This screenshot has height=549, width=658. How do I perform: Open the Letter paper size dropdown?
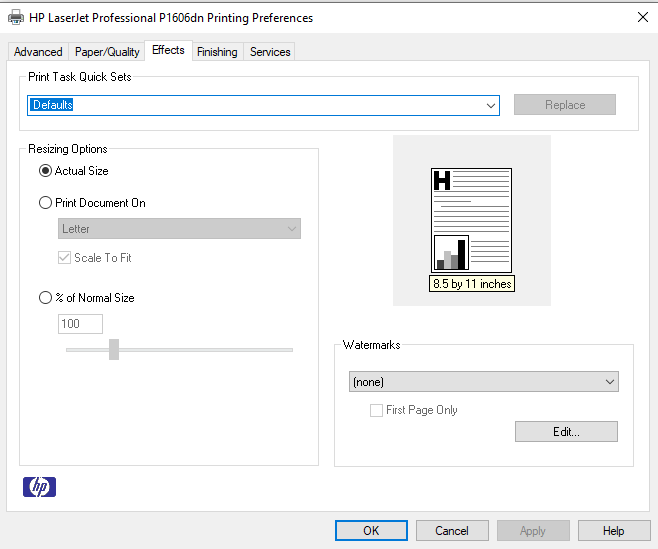click(179, 229)
